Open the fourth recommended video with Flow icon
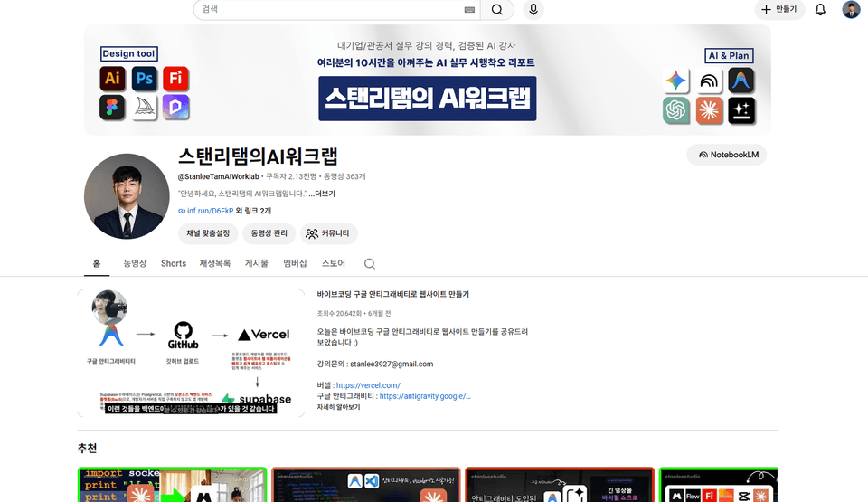This screenshot has height=502, width=868. pyautogui.click(x=718, y=485)
